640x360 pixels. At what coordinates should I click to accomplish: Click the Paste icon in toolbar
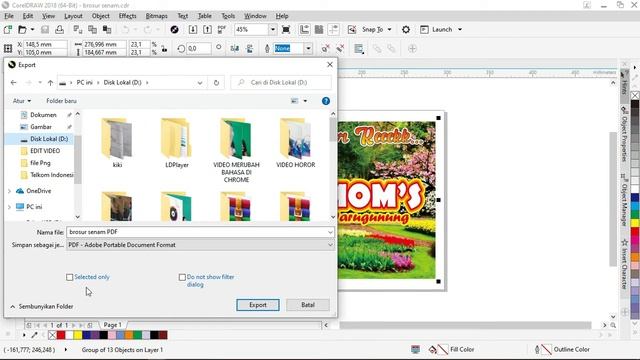click(107, 29)
